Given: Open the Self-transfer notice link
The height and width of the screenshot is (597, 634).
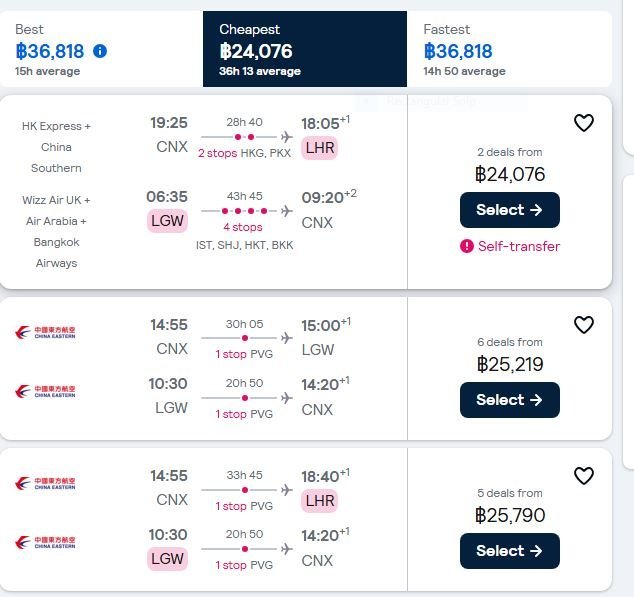Looking at the screenshot, I should pos(519,246).
